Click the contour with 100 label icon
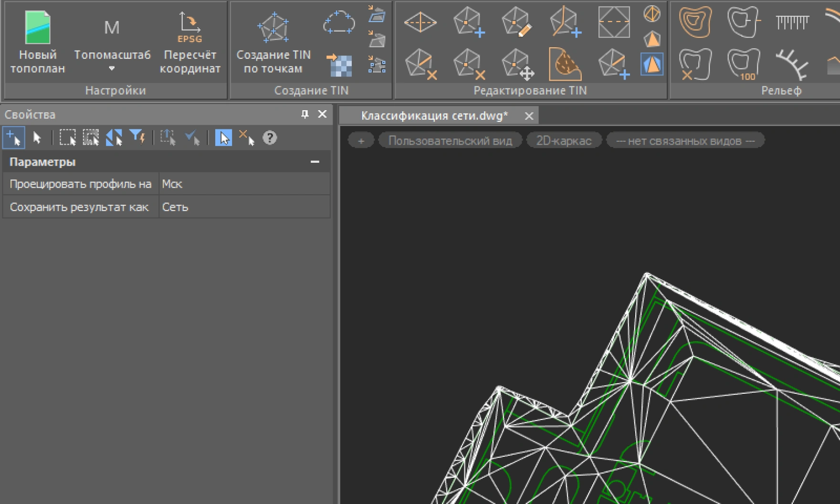This screenshot has height=504, width=840. click(743, 64)
